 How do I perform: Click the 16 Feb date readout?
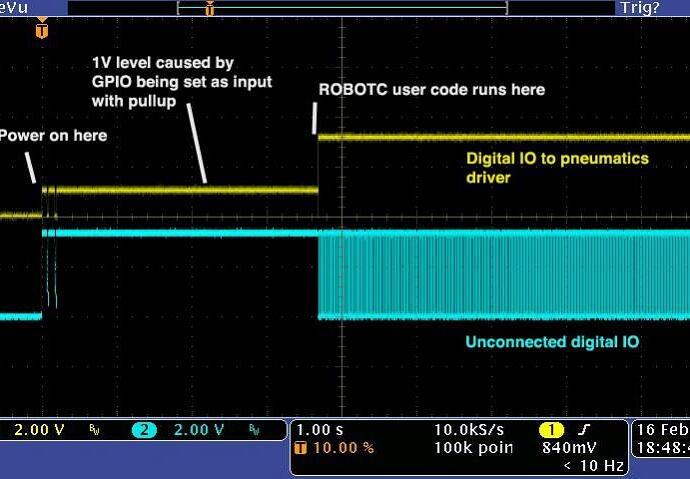pyautogui.click(x=663, y=429)
